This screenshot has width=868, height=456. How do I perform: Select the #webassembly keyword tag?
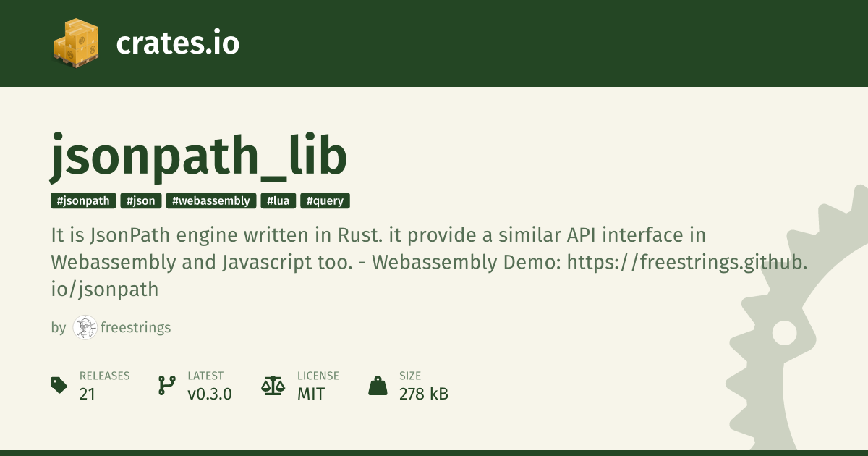click(x=211, y=201)
